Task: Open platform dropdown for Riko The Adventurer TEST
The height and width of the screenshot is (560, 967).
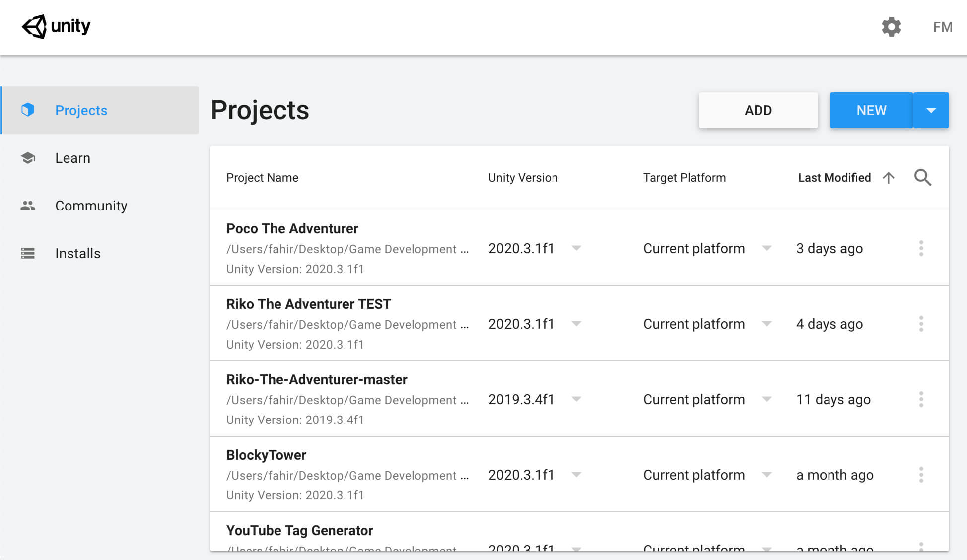Action: click(767, 324)
